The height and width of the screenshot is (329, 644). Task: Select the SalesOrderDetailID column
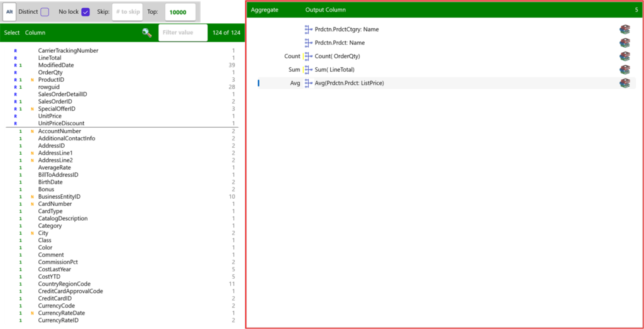(62, 94)
